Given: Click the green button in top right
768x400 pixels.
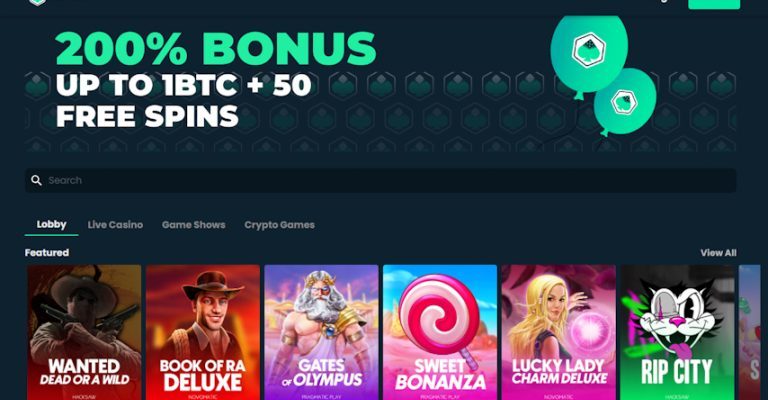Looking at the screenshot, I should 714,3.
